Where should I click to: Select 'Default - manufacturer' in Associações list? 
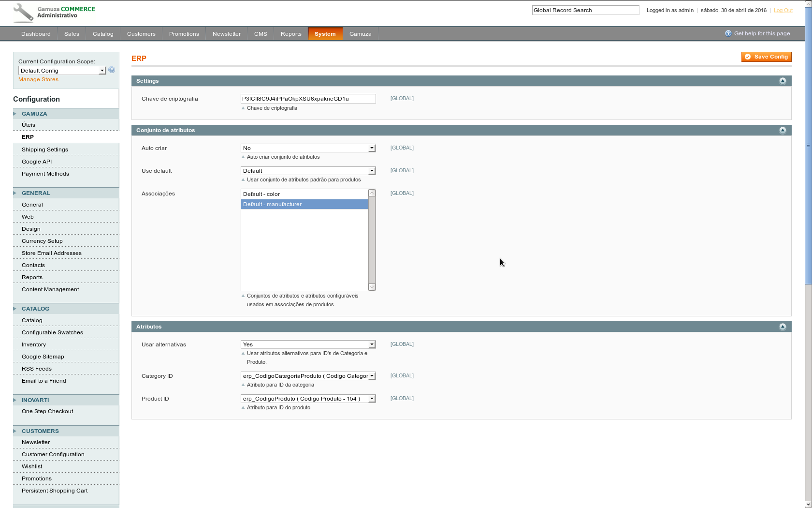tap(304, 204)
